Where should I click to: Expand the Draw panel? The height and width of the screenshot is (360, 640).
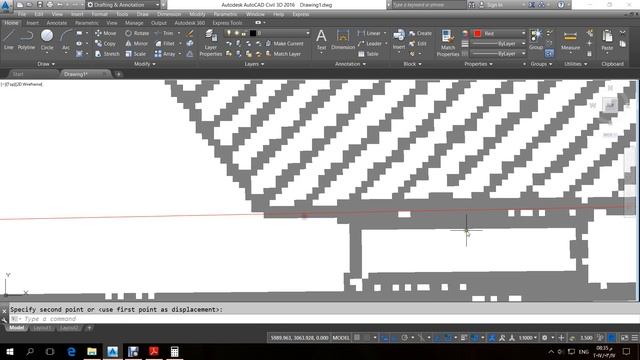click(46, 64)
